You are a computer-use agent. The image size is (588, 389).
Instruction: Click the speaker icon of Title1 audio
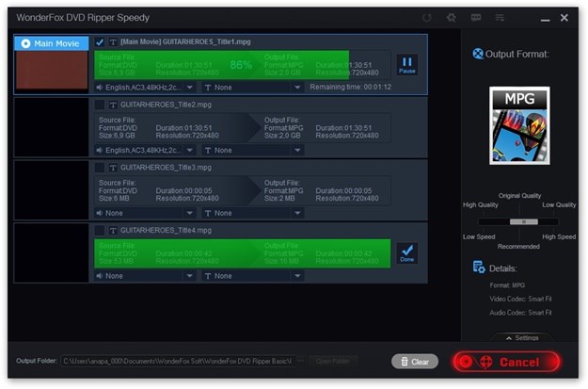[99, 88]
